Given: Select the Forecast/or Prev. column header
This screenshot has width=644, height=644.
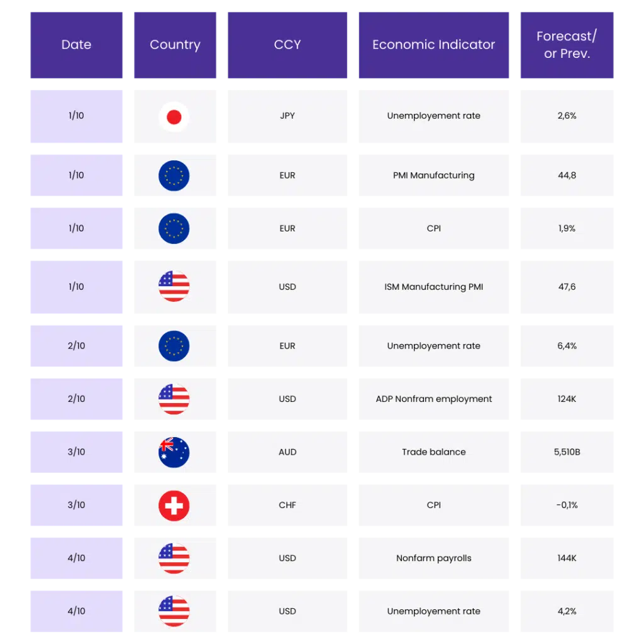Looking at the screenshot, I should click(566, 45).
